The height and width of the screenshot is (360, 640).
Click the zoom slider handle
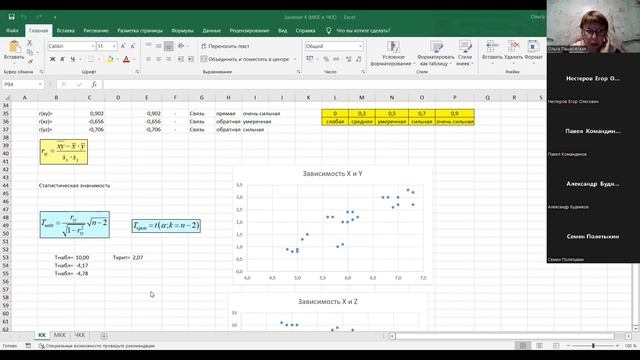click(x=593, y=346)
